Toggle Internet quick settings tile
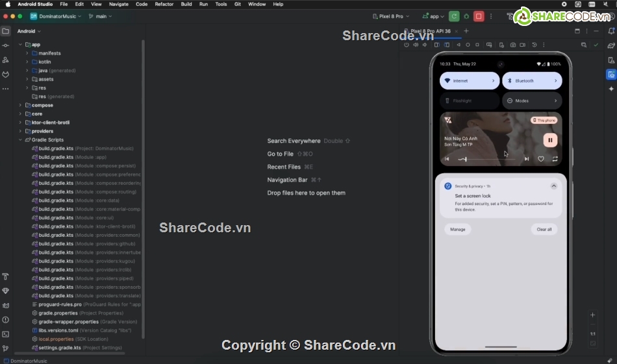The height and width of the screenshot is (364, 617). tap(470, 80)
